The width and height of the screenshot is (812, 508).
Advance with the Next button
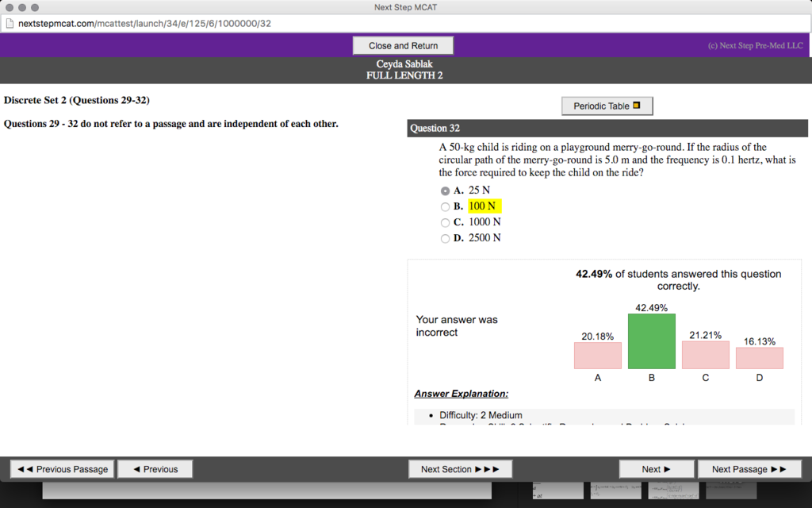click(x=656, y=469)
